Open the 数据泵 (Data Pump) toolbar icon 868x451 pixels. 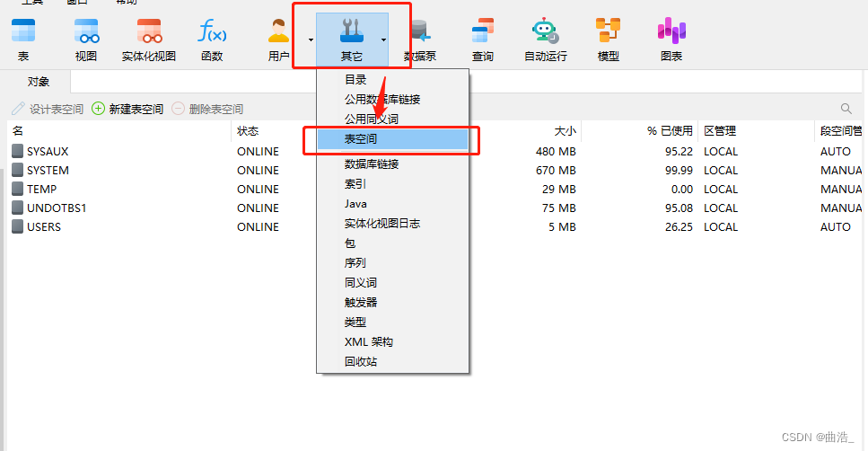pyautogui.click(x=421, y=31)
